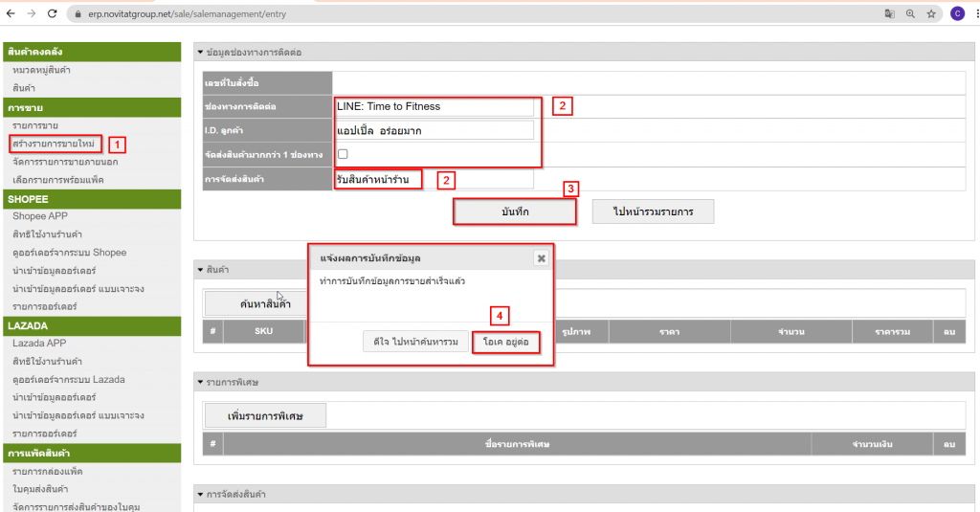Bookmark this page with the star icon
The height and width of the screenshot is (512, 980).
click(x=931, y=14)
